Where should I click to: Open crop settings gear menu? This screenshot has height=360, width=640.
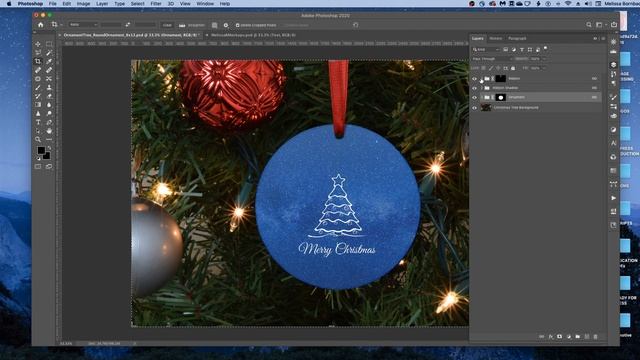coord(226,25)
